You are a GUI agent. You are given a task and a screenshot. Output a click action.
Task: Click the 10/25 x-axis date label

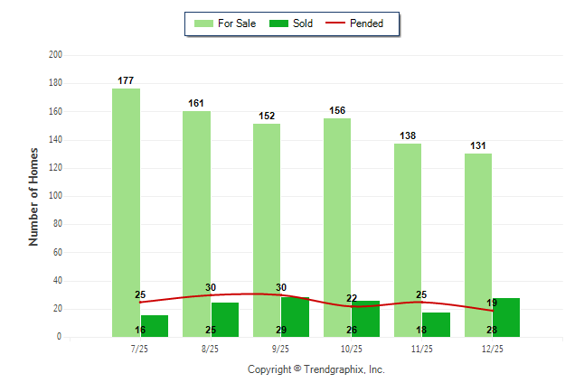[351, 349]
